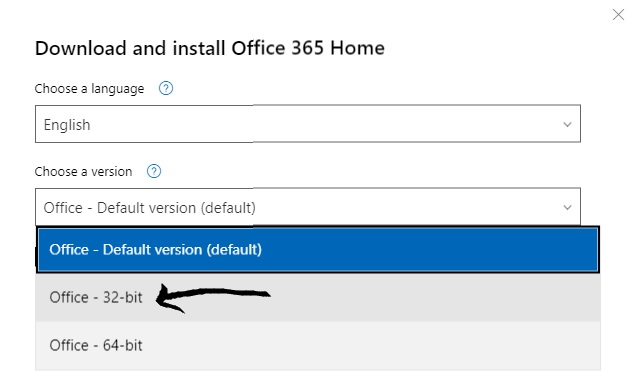Click the 32-bit text in the list
The width and height of the screenshot is (632, 373).
coord(123,297)
